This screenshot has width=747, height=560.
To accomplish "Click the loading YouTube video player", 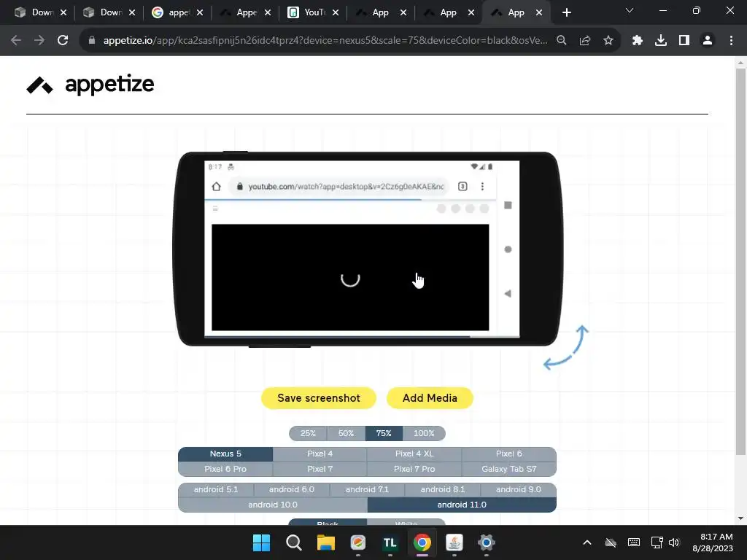I will tap(350, 277).
